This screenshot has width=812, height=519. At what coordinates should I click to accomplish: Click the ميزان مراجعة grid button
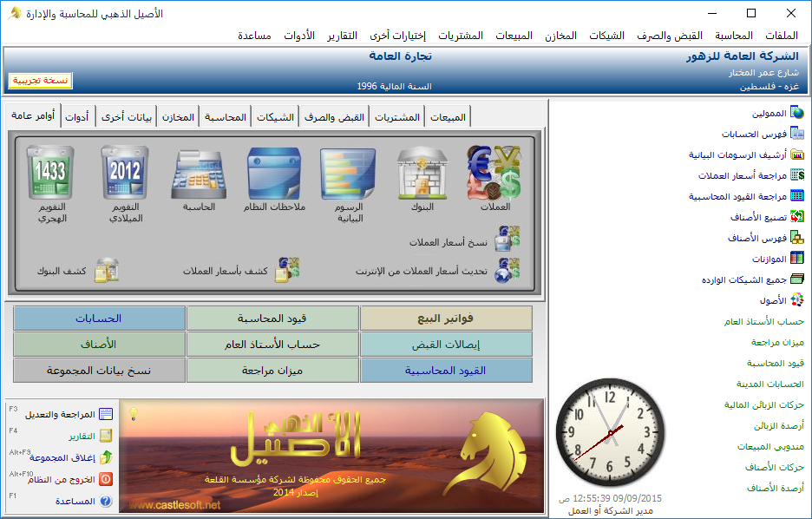[x=272, y=371]
